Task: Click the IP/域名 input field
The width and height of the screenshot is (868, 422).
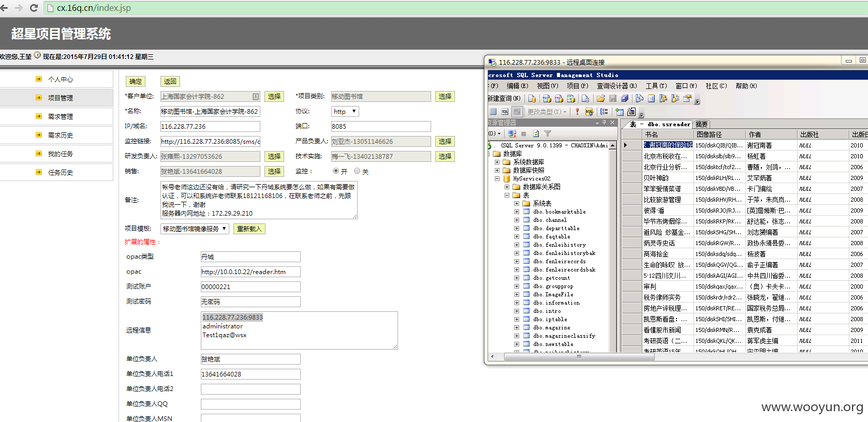Action: tap(210, 126)
